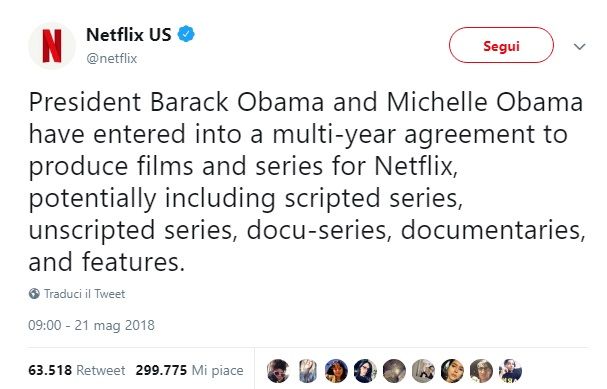607x389 pixels.
Task: Open the seventh liker's avatar thumbnail
Action: 452,370
